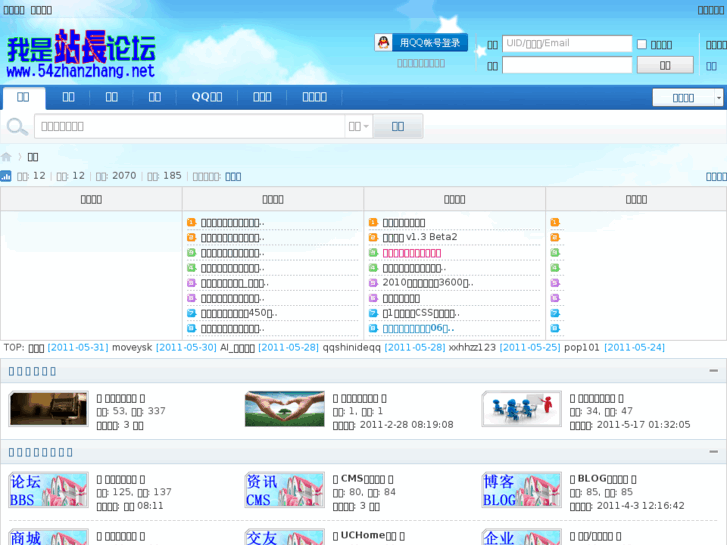Screen dimensions: 727x545
Task: Open the blue thread link ending in '06'
Action: 418,328
